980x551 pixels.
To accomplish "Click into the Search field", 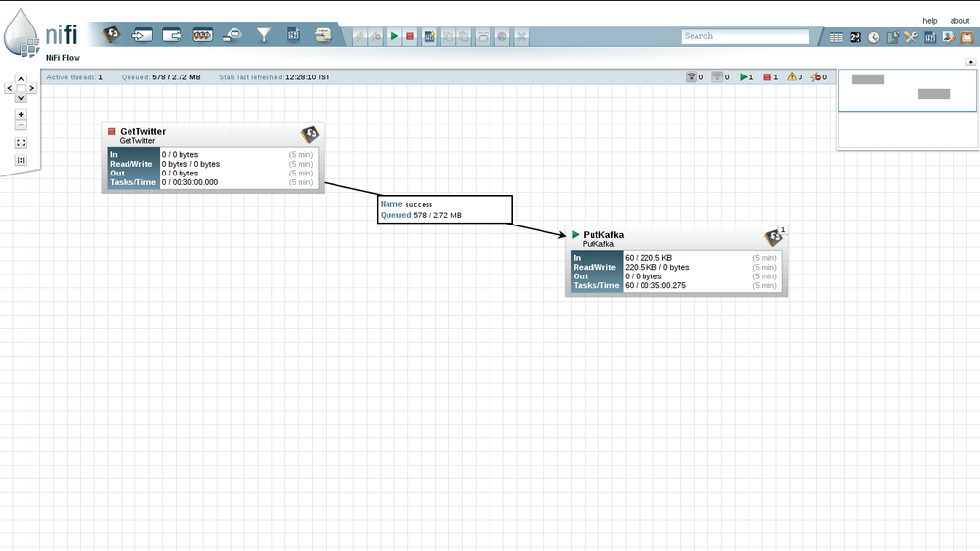I will click(x=745, y=36).
